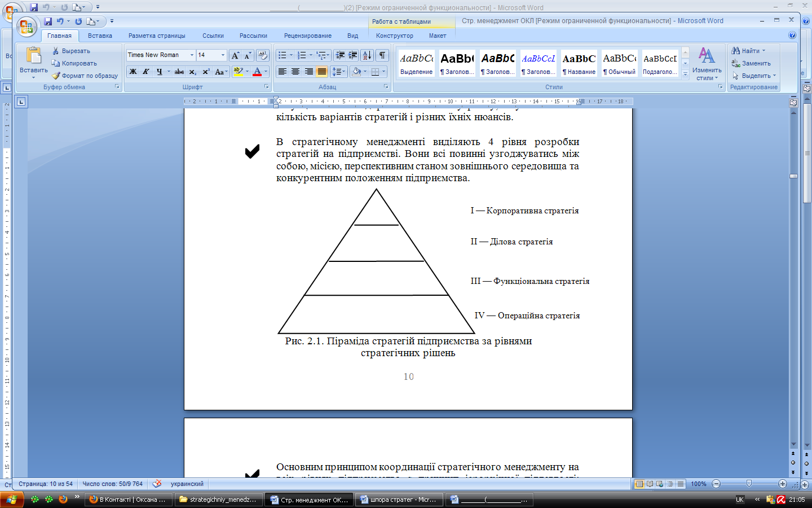
Task: Apply the Выделение style
Action: pyautogui.click(x=417, y=63)
